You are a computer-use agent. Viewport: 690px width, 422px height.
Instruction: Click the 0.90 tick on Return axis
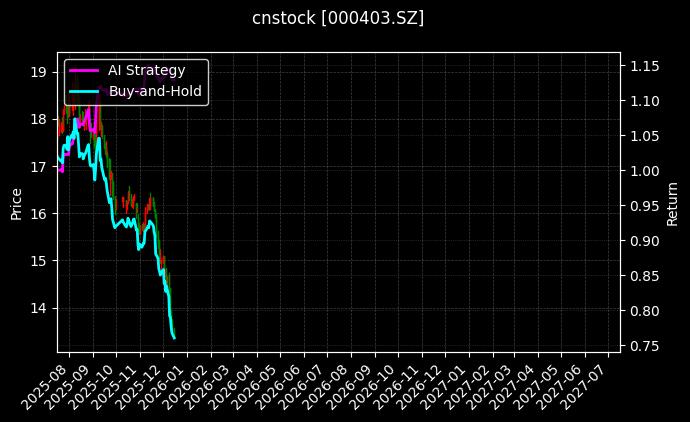[x=641, y=241]
